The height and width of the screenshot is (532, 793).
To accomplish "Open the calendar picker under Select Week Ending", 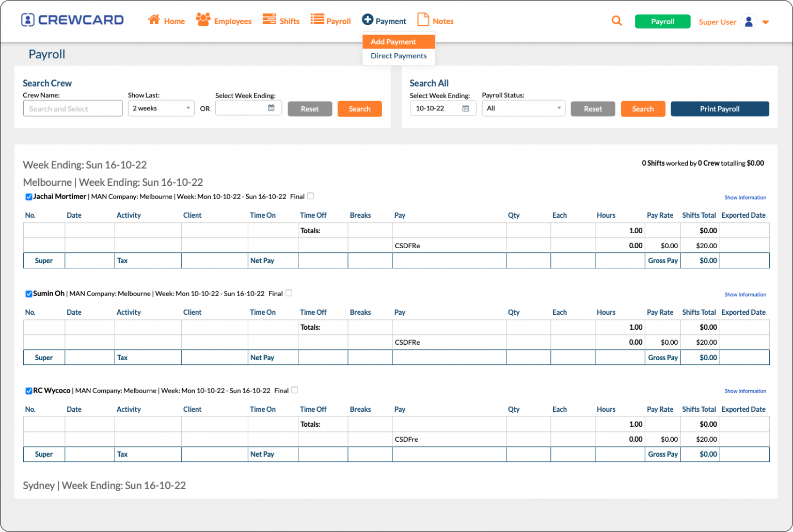I will coord(271,108).
